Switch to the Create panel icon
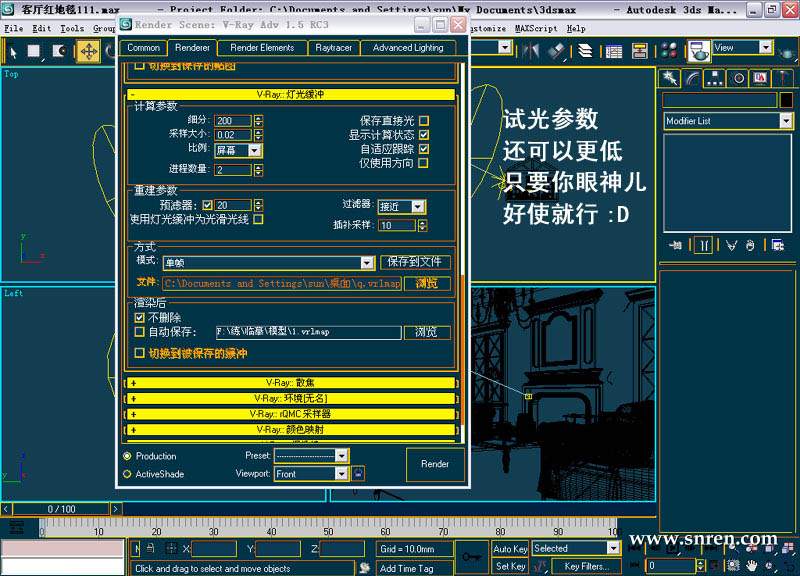This screenshot has height=576, width=800. click(x=669, y=79)
